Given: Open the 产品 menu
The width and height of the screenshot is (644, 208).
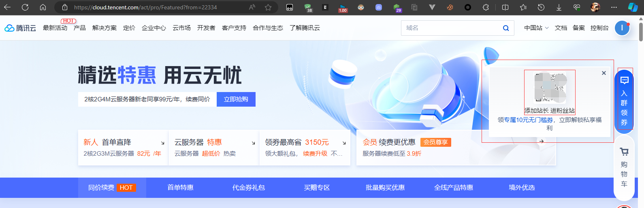Looking at the screenshot, I should pyautogui.click(x=79, y=28).
